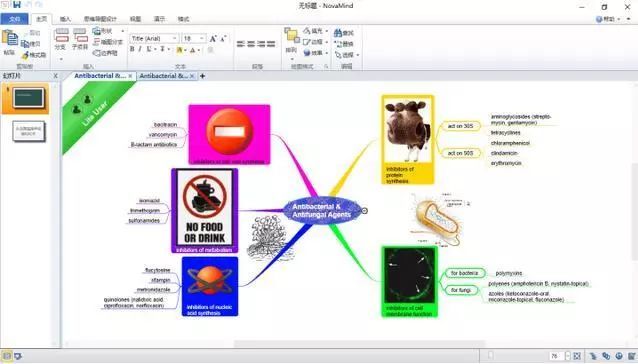Open the font size 18 dropdown
638x364 pixels.
click(x=202, y=38)
